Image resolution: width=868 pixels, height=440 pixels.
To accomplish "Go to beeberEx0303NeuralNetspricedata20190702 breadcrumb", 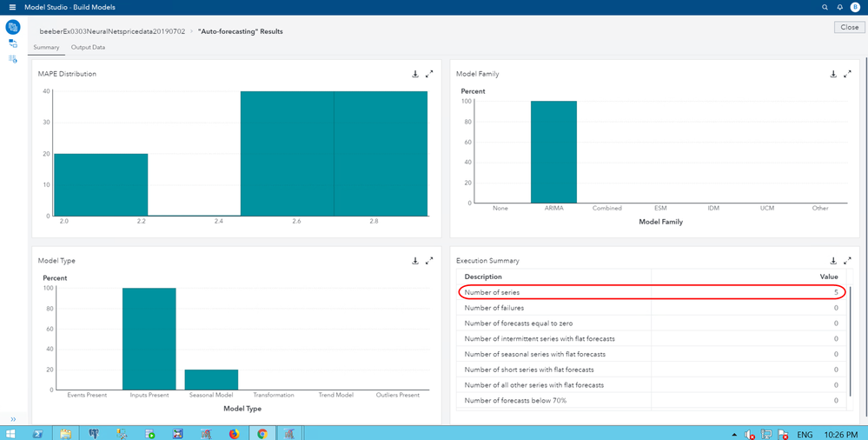I will point(112,31).
